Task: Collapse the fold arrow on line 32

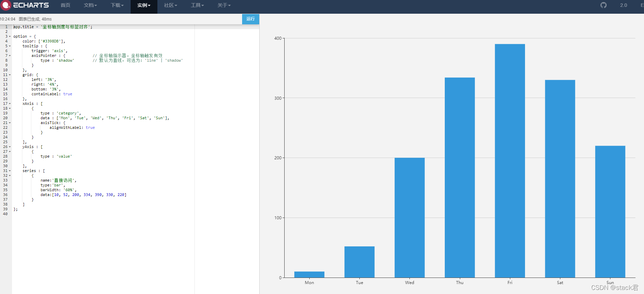Action: pyautogui.click(x=10, y=176)
